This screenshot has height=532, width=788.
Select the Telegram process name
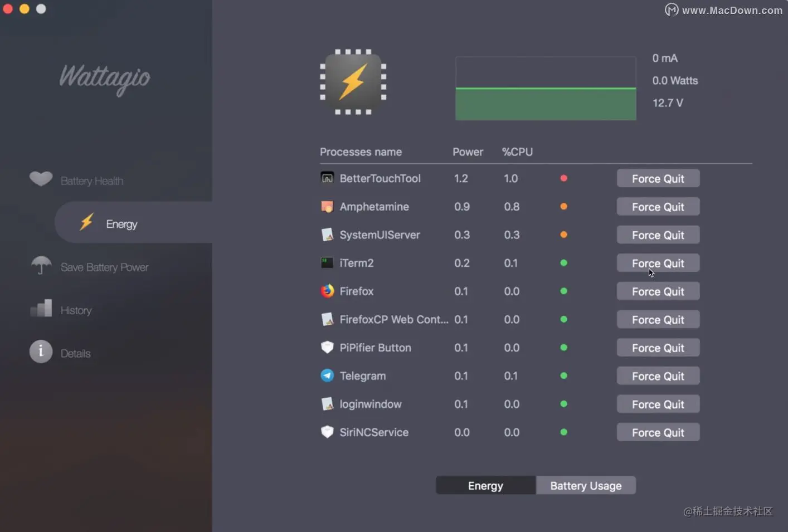pyautogui.click(x=363, y=376)
